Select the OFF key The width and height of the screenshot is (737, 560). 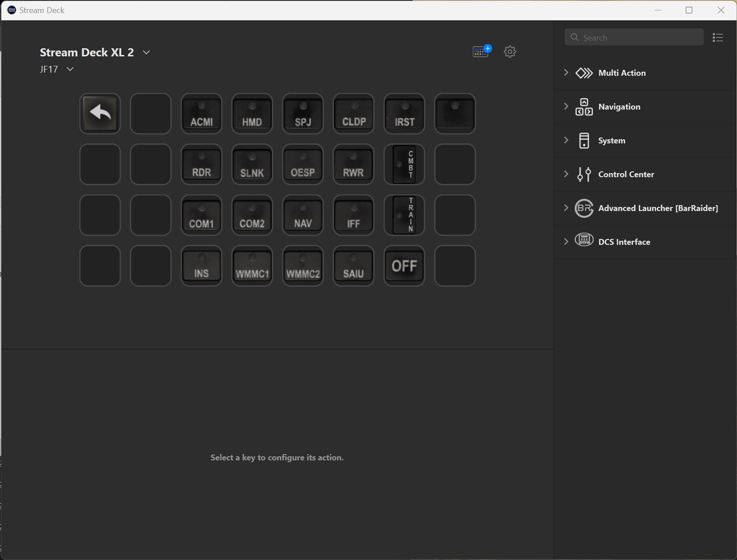point(404,266)
